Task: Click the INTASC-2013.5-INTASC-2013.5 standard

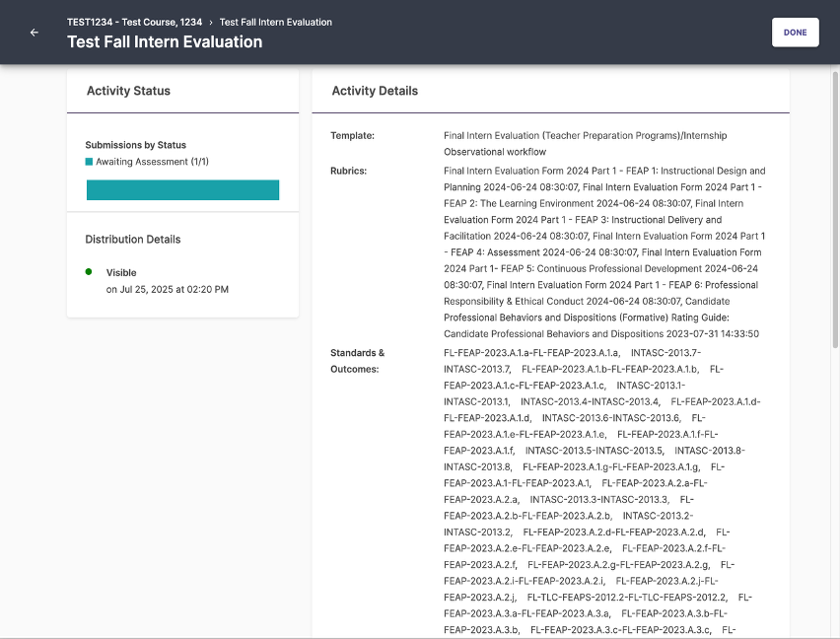Action: 595,451
